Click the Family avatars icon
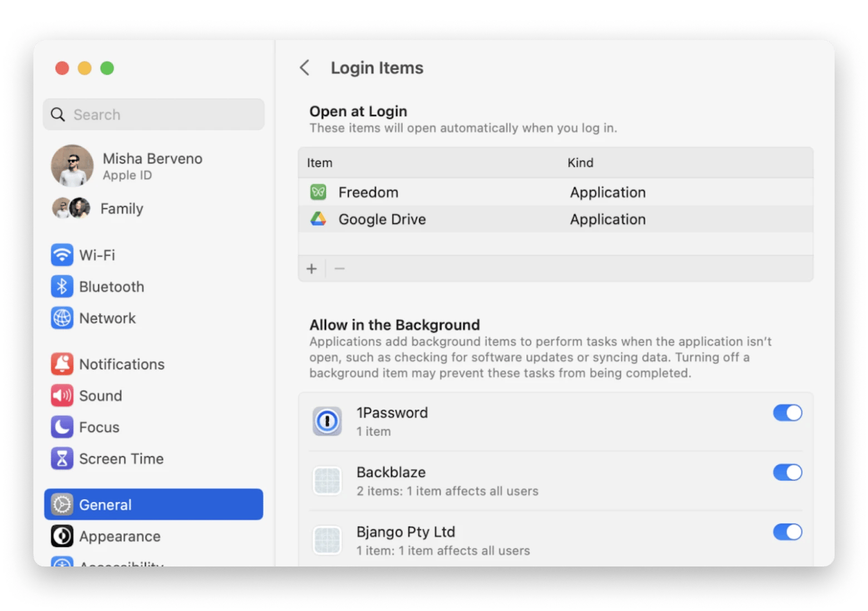The width and height of the screenshot is (868, 611). click(x=71, y=208)
